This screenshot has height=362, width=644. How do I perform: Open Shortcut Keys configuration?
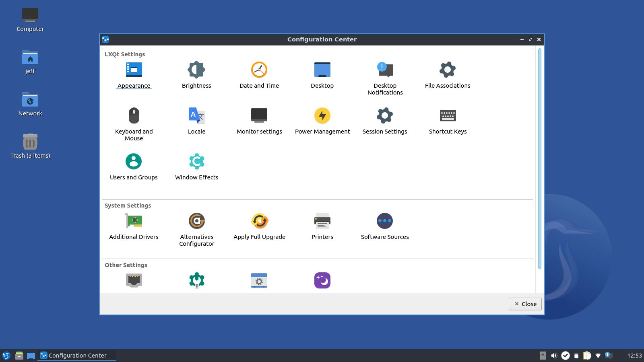(x=448, y=121)
